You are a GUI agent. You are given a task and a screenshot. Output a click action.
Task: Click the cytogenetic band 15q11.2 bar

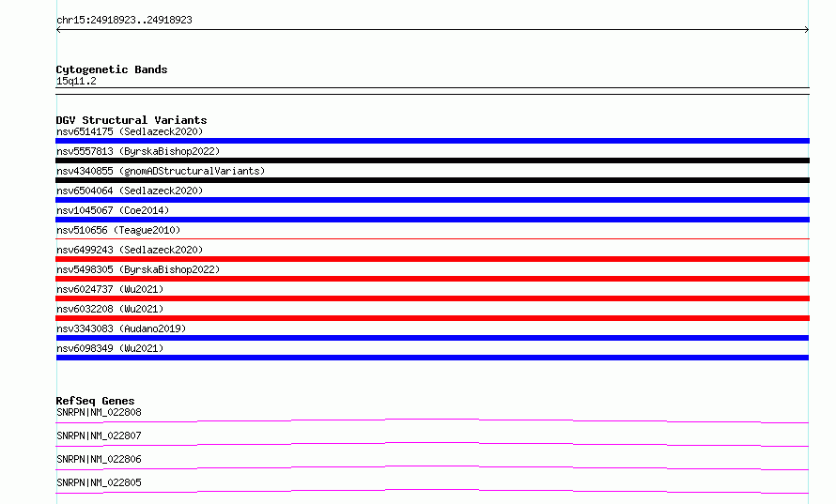click(x=432, y=91)
